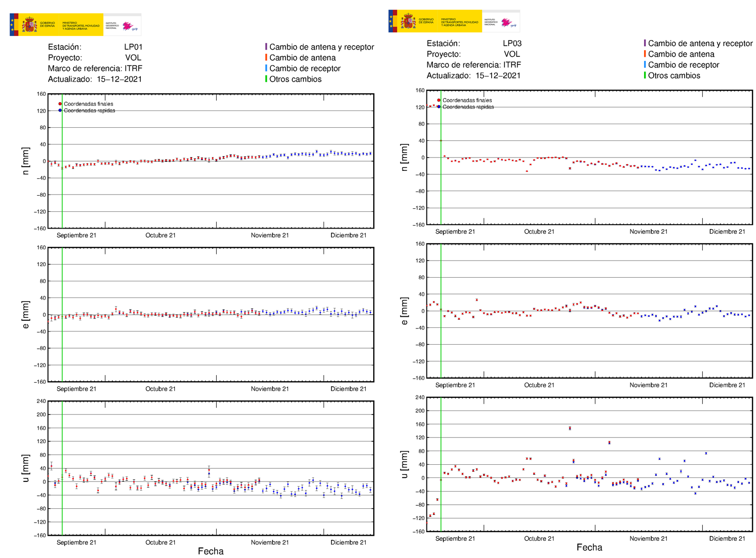756x558 pixels.
Task: Click the Fecha axis label under the LP01 charts
Action: (211, 552)
